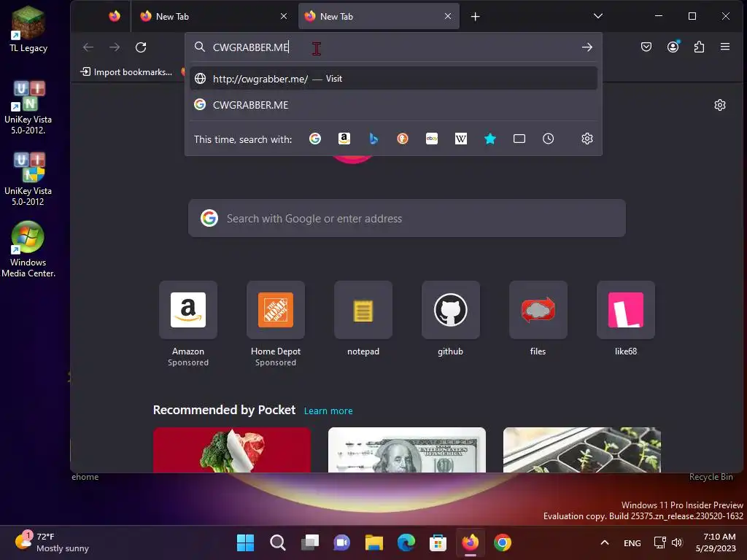
Task: Open a new tab with plus button
Action: [475, 17]
